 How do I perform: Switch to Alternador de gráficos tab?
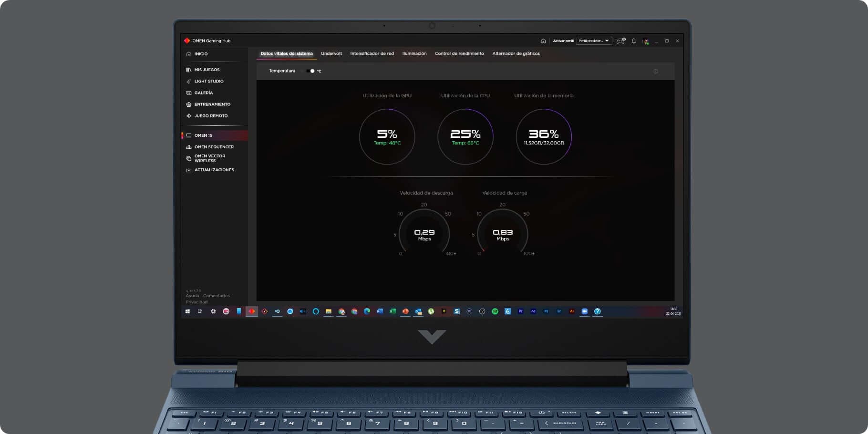(516, 53)
